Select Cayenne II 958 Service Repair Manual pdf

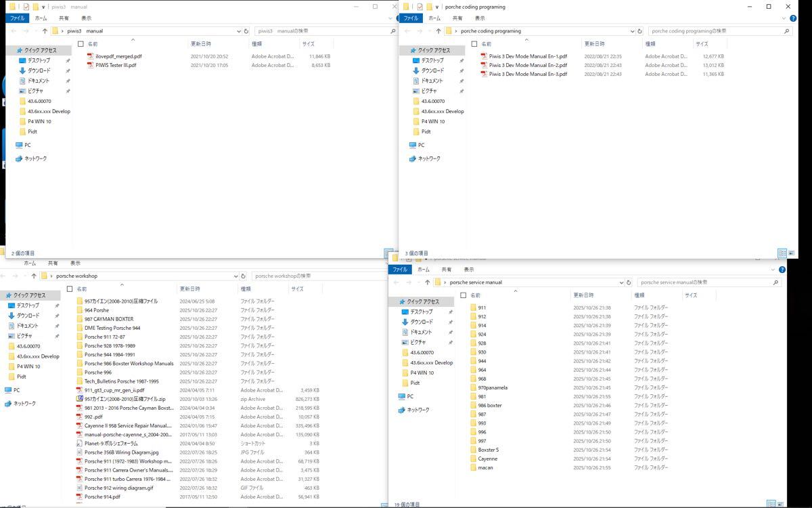(x=124, y=425)
